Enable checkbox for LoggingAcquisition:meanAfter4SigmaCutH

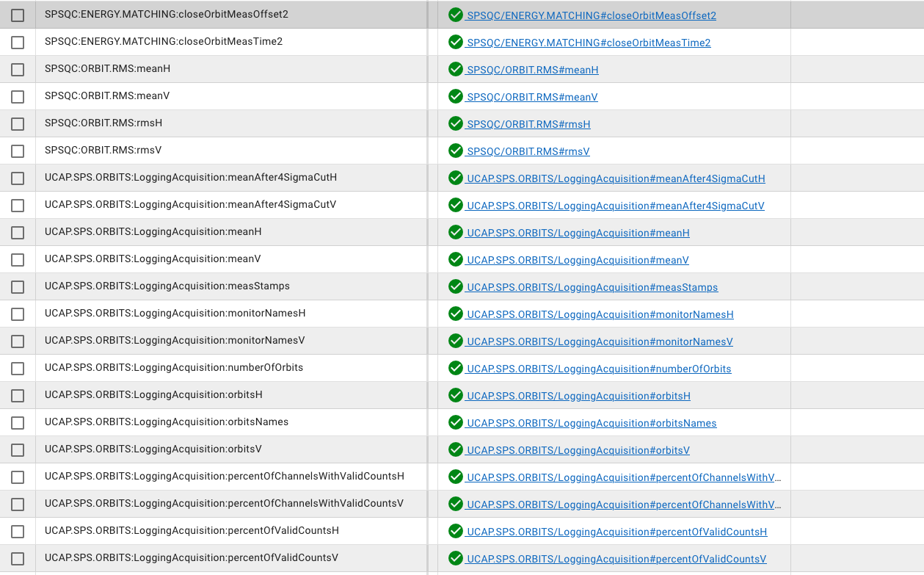[x=18, y=178]
